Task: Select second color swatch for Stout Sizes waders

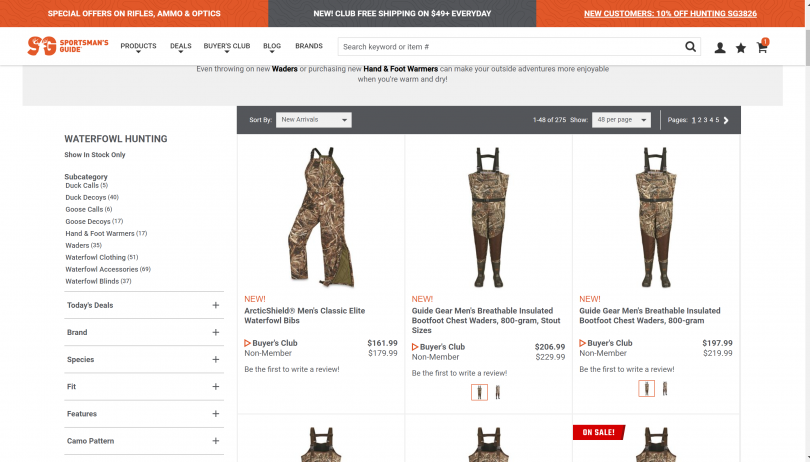Action: (497, 392)
